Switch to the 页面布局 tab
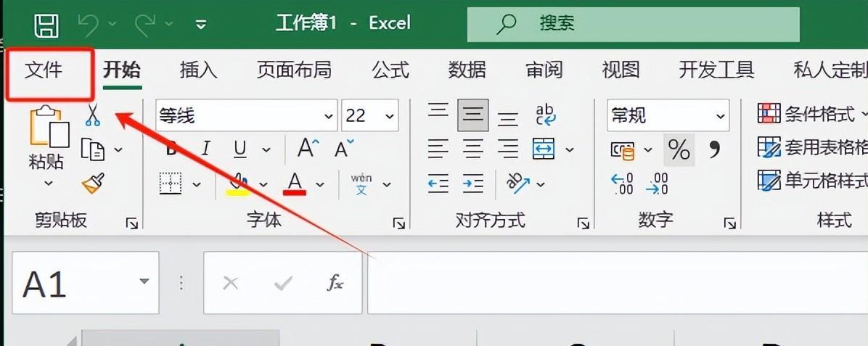 294,70
